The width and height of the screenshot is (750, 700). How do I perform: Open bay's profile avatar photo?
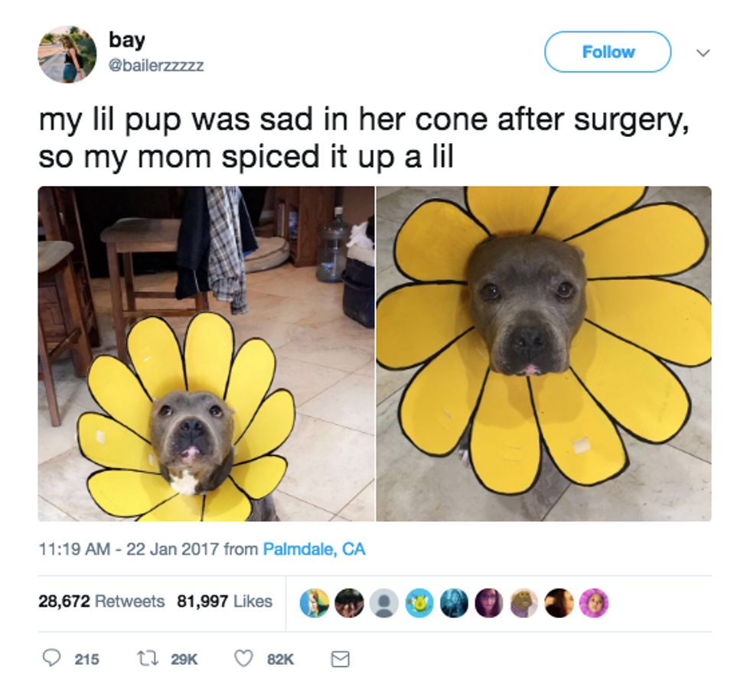click(67, 54)
